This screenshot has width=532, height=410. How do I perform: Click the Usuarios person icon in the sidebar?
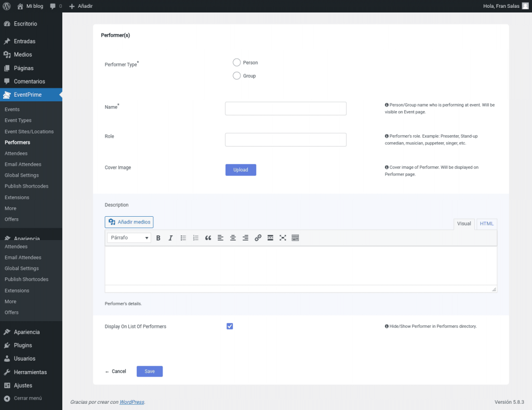click(x=7, y=359)
